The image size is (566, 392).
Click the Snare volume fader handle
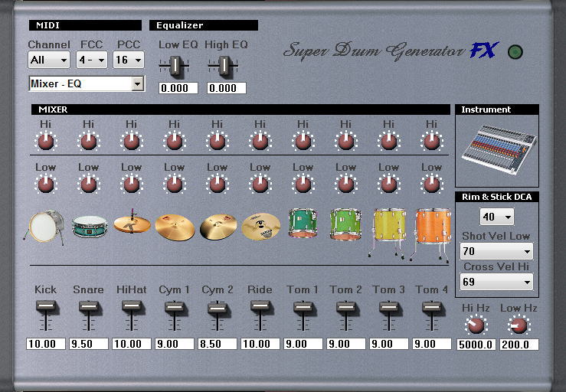89,306
